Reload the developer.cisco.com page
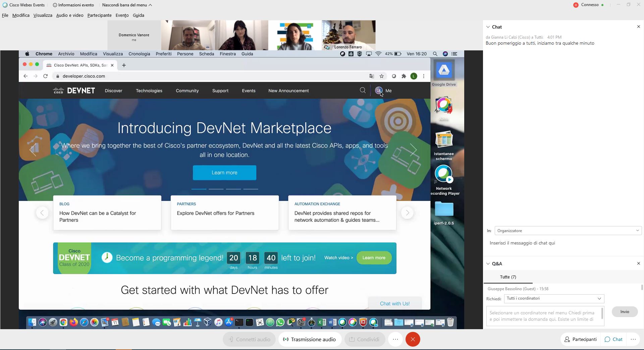Screen dimensions: 644x350 (46, 76)
